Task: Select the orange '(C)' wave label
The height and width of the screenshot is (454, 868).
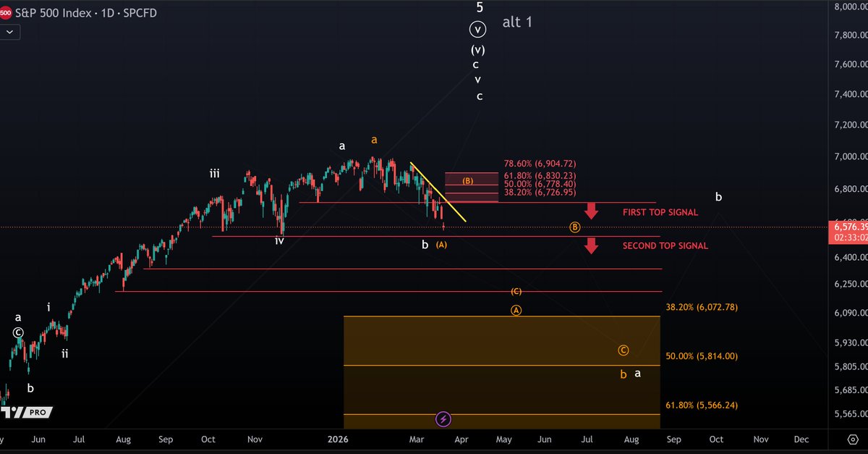Action: (x=516, y=291)
